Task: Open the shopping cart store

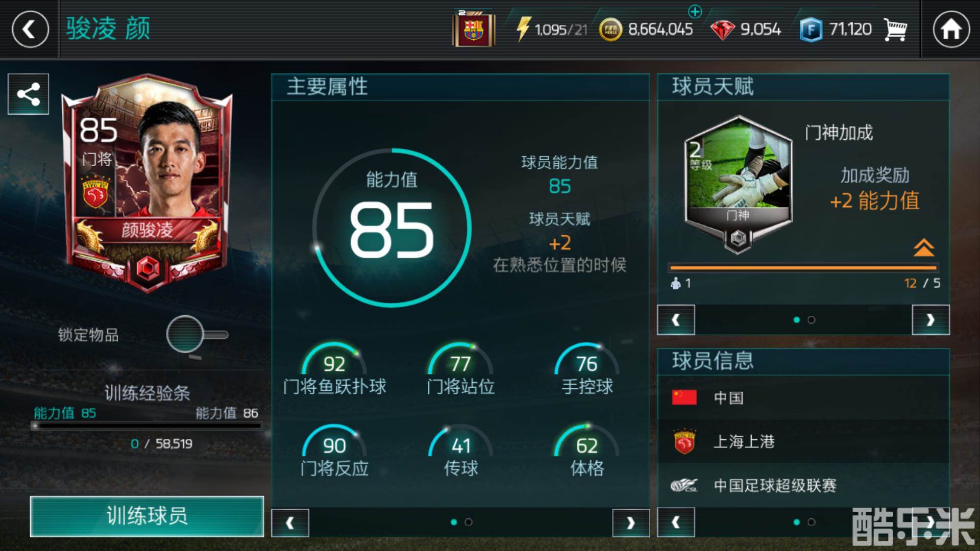Action: tap(895, 30)
